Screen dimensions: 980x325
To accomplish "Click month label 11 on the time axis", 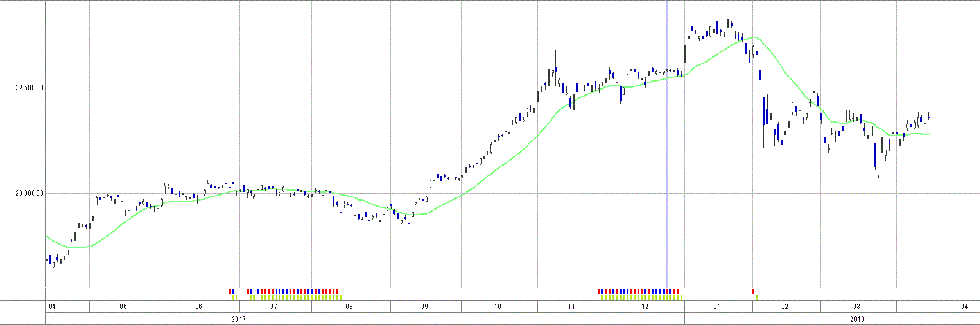I will (571, 307).
